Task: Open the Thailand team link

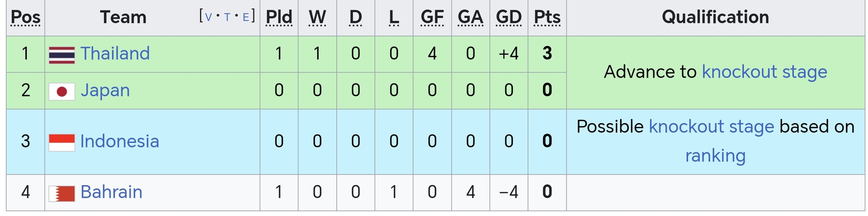Action: [115, 53]
